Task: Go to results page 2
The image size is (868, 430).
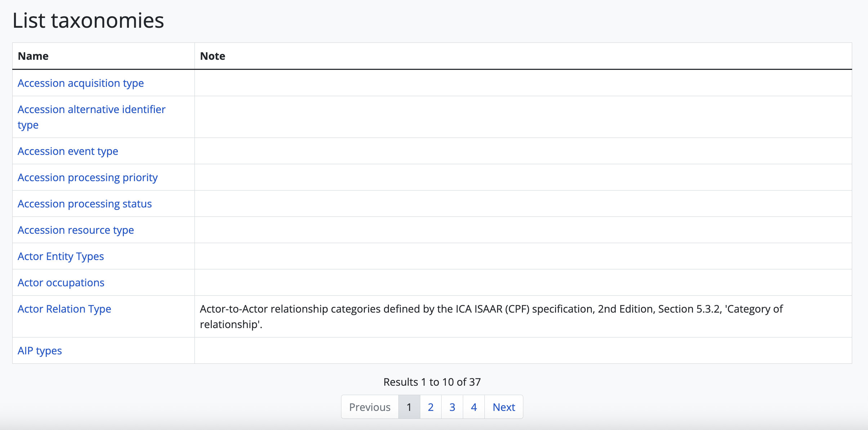Action: coord(430,407)
